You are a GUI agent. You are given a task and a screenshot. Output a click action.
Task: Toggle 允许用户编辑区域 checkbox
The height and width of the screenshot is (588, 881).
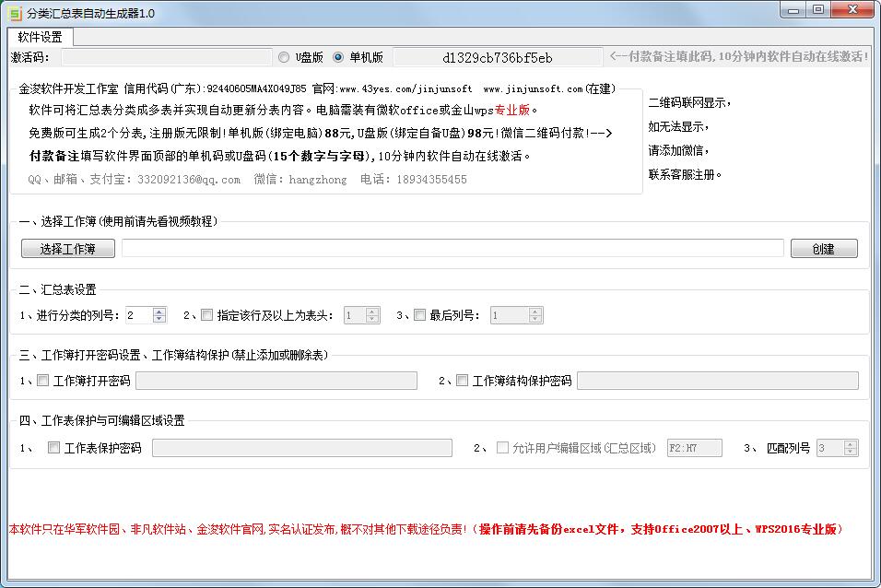[503, 448]
